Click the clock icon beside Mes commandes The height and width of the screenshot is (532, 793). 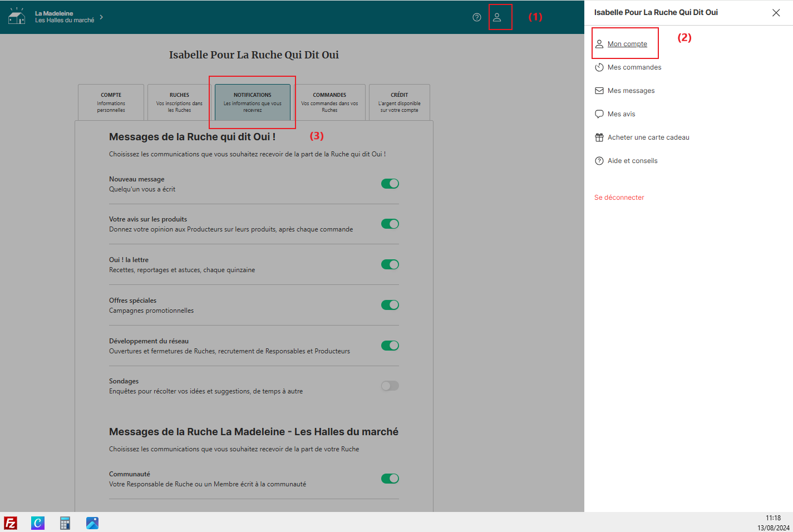[599, 67]
